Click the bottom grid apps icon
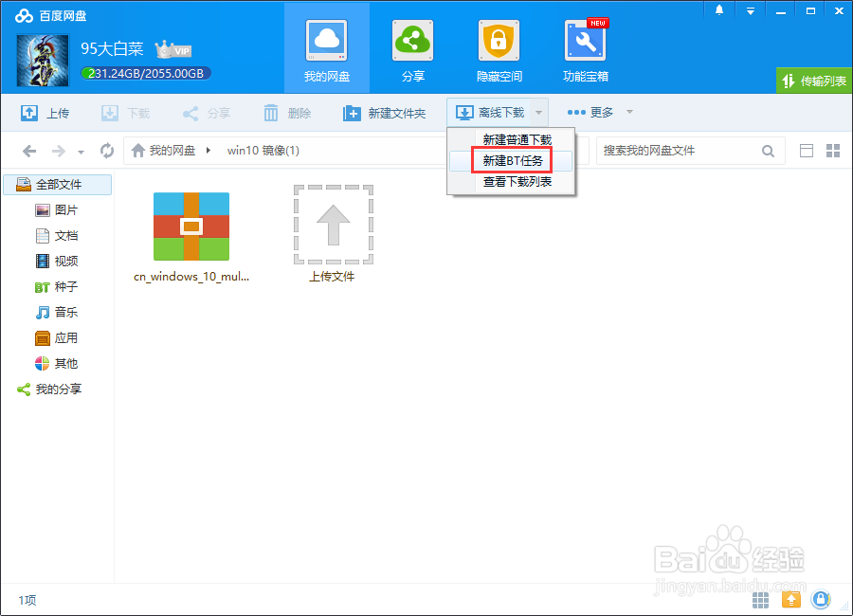This screenshot has height=616, width=853. coord(760,600)
